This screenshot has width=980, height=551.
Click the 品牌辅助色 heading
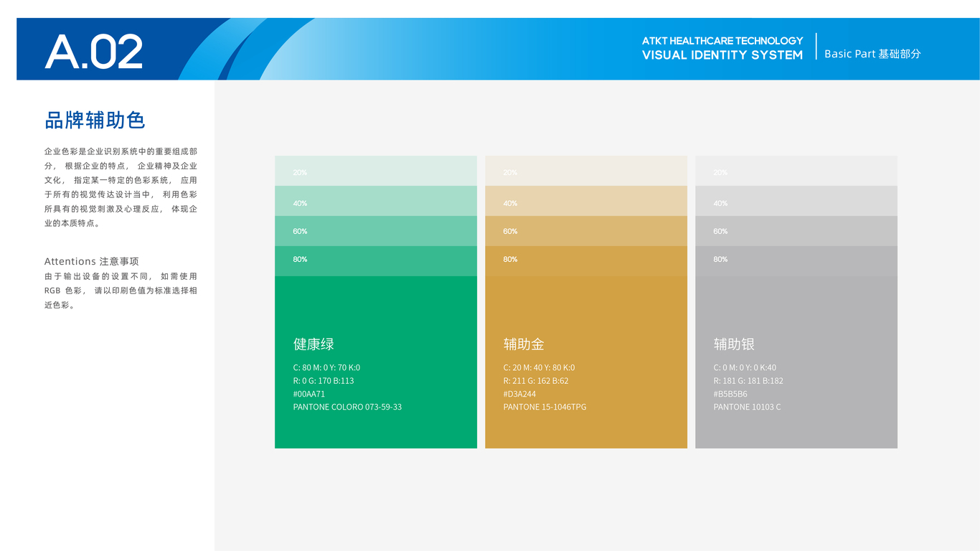(95, 120)
